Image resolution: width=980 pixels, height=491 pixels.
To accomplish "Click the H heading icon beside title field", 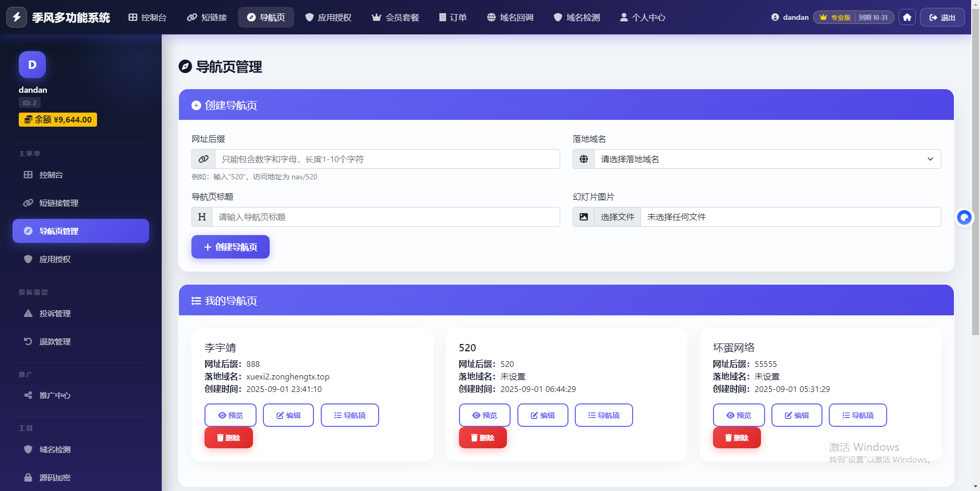I will pyautogui.click(x=202, y=217).
